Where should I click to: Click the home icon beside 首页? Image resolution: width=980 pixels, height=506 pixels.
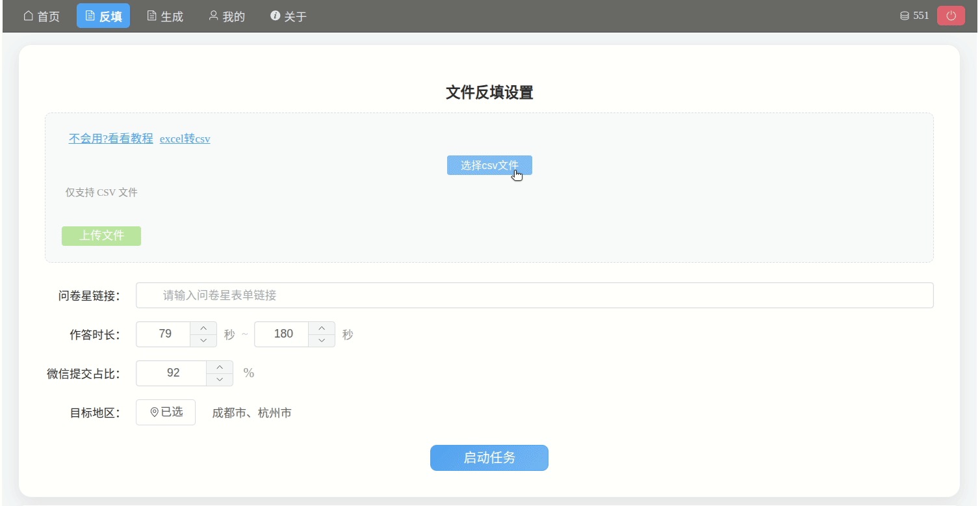27,16
